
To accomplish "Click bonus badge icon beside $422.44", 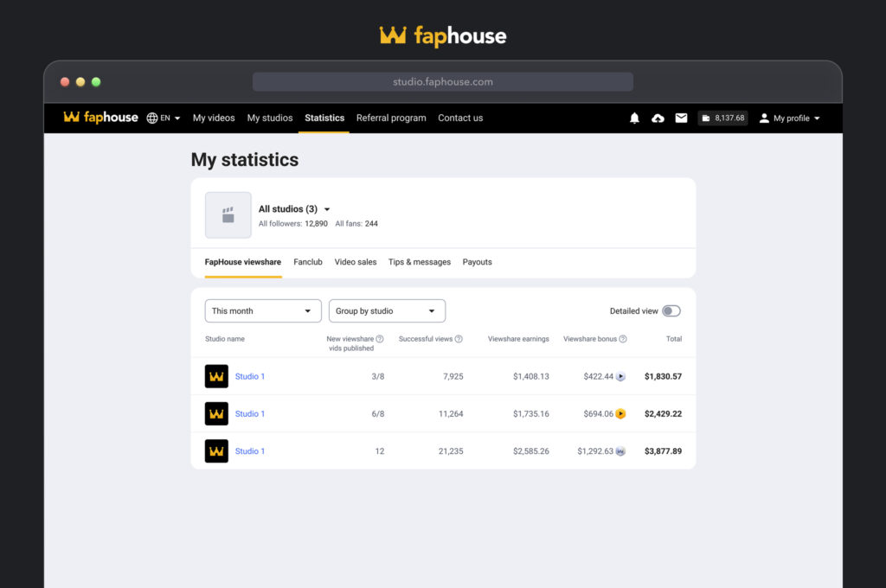I will [x=620, y=377].
